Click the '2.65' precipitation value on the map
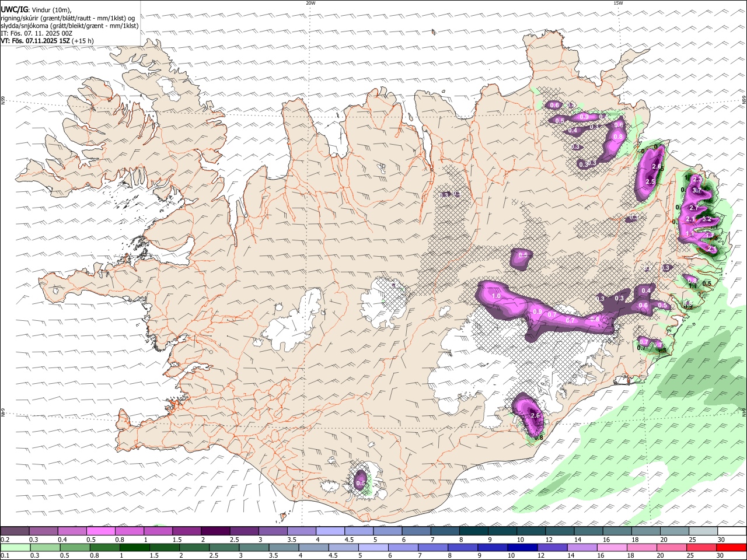The width and height of the screenshot is (747, 560). (x=658, y=167)
